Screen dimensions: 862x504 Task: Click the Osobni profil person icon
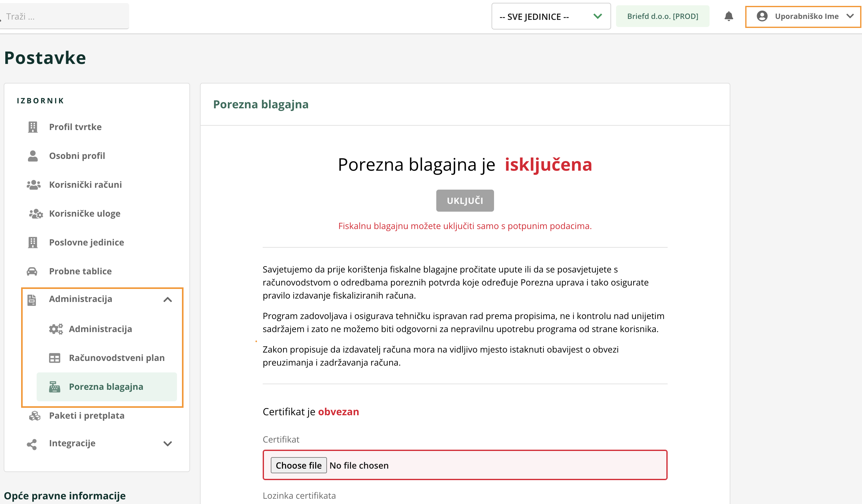(33, 156)
